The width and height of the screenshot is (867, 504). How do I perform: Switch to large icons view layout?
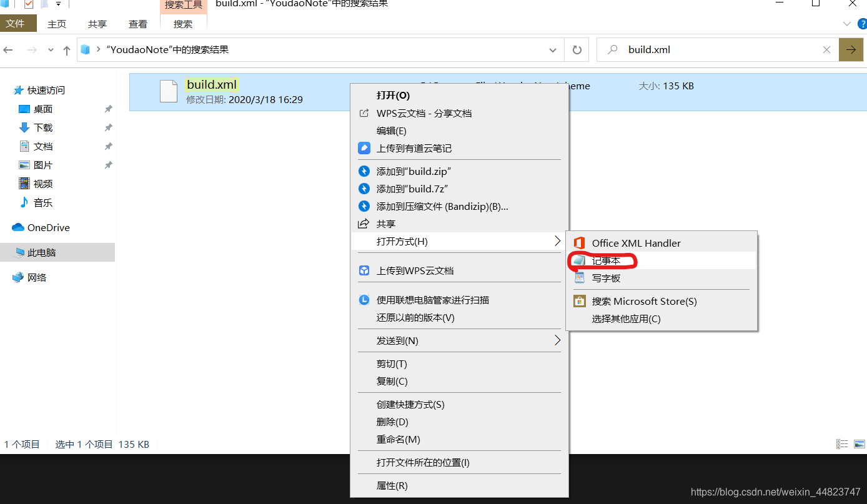[x=859, y=444]
